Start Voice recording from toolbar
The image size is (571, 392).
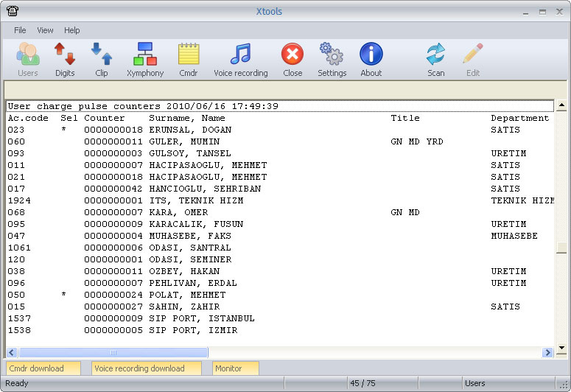(x=240, y=59)
